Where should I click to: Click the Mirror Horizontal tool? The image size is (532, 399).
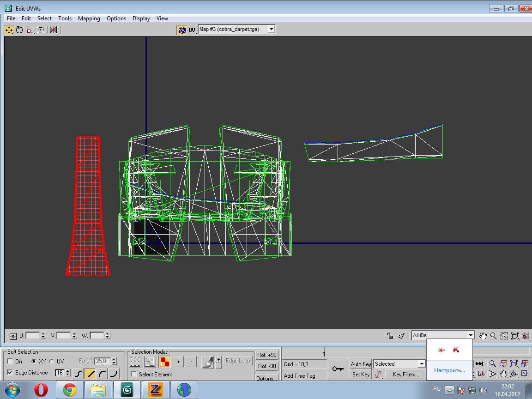click(54, 30)
